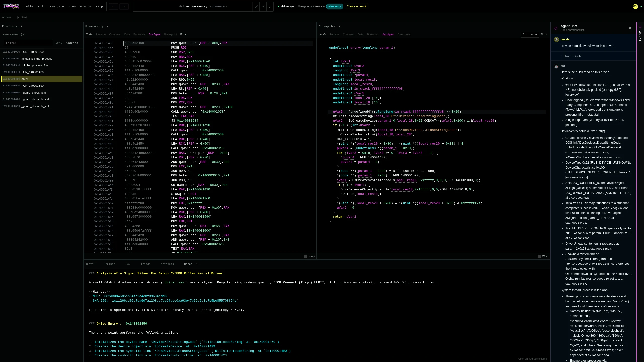
Task: Click the driver.sys!entry address bar
Action: click(193, 7)
